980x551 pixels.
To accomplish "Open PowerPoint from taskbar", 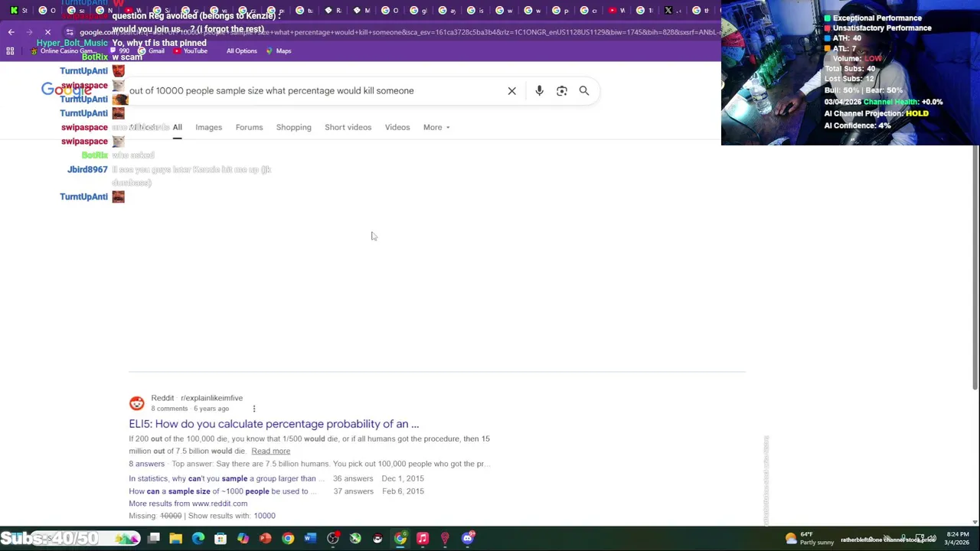I will [x=265, y=539].
